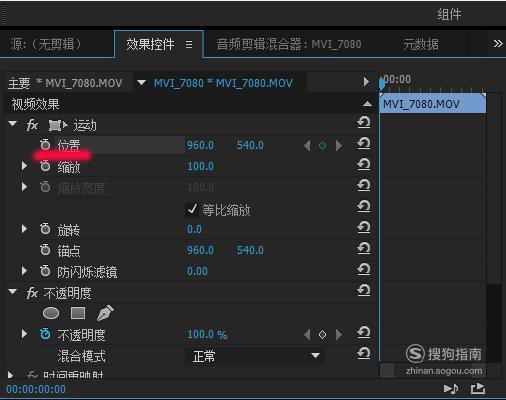
Task: Toggle the 缩放 animation stopwatch
Action: pyautogui.click(x=45, y=166)
